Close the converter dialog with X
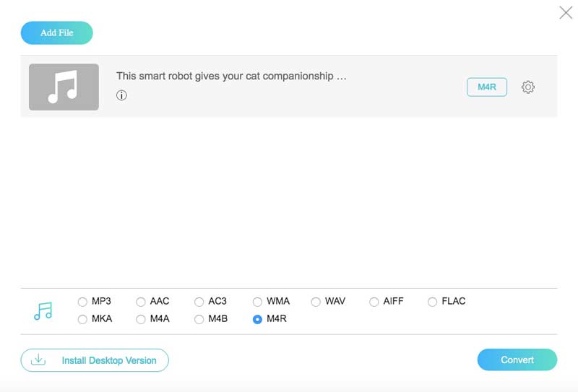The width and height of the screenshot is (578, 392). point(566,13)
